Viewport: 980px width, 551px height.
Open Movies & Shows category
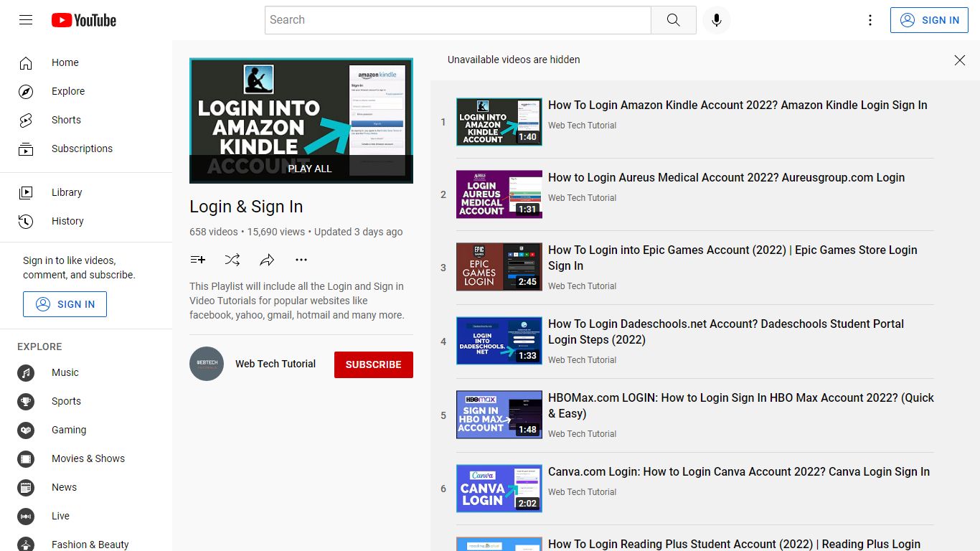tap(86, 458)
